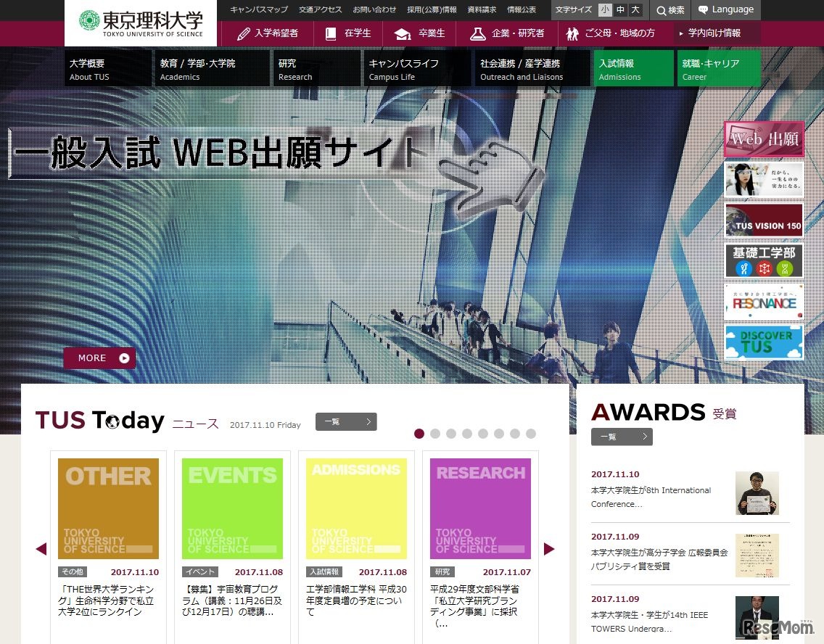Open the 卒業生 tab
The height and width of the screenshot is (644, 824).
(419, 33)
